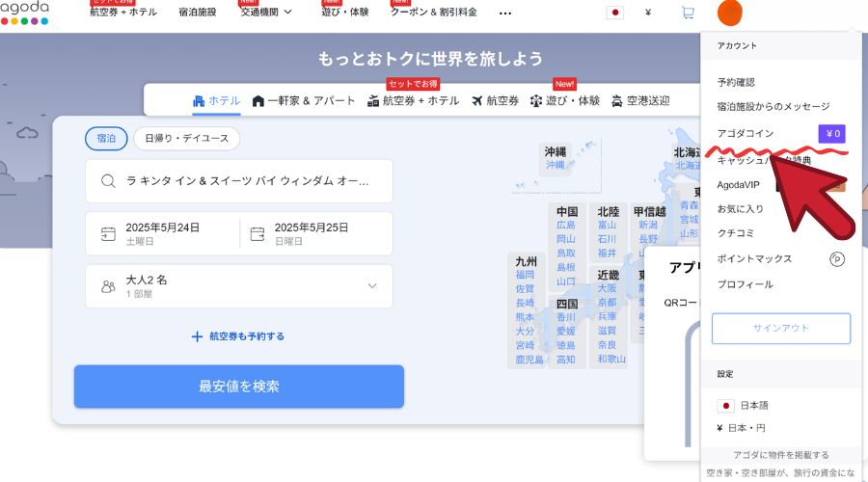This screenshot has height=482, width=868.
Task: Select 鳥取 under 中国
Action: pyautogui.click(x=566, y=254)
